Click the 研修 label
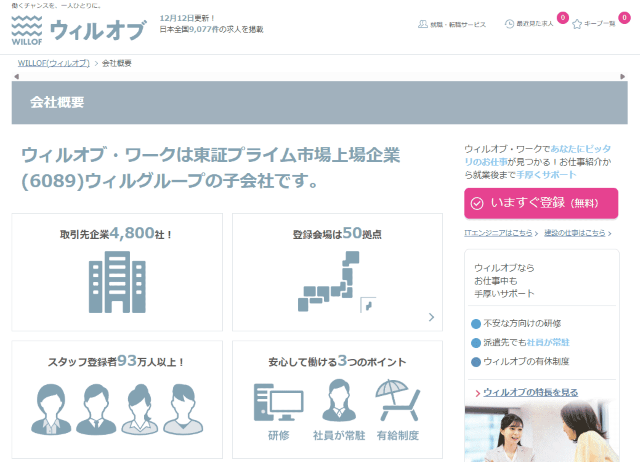The width and height of the screenshot is (640, 462). [x=279, y=435]
